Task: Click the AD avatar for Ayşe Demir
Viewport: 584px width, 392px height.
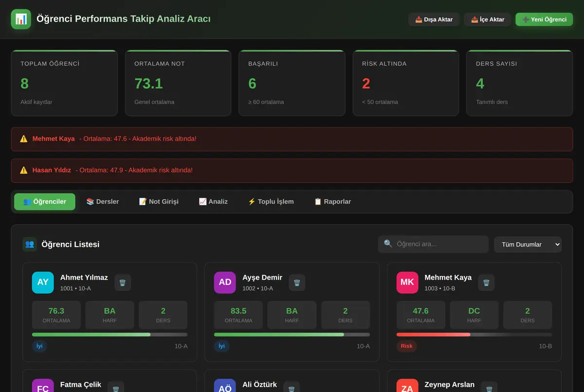Action: pos(225,283)
